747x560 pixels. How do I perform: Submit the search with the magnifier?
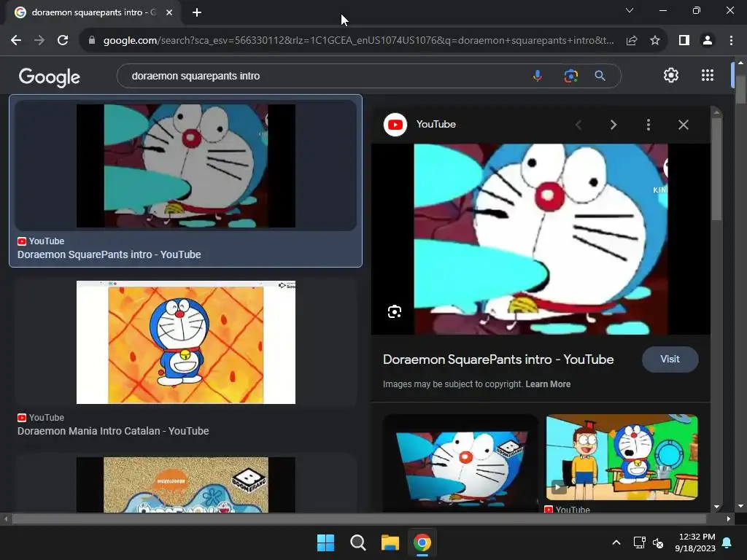click(x=600, y=76)
